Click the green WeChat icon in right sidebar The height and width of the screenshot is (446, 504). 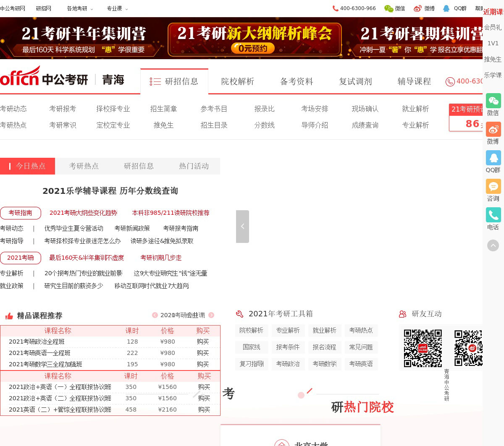pyautogui.click(x=493, y=101)
